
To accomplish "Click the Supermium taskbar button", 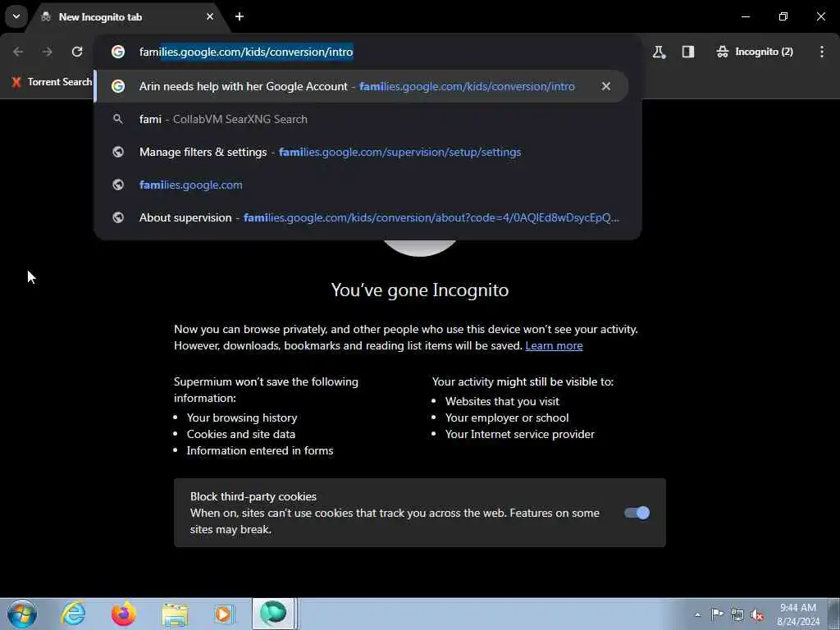I will tap(274, 614).
